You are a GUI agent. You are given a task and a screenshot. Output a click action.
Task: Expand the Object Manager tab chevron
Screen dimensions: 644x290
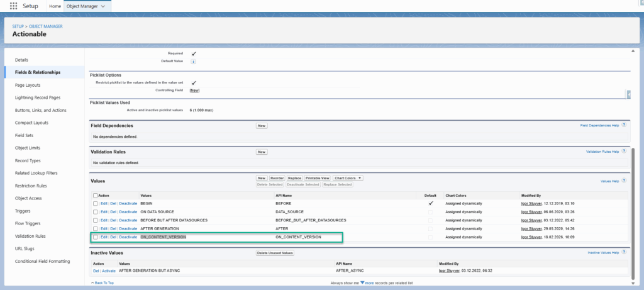click(x=103, y=6)
